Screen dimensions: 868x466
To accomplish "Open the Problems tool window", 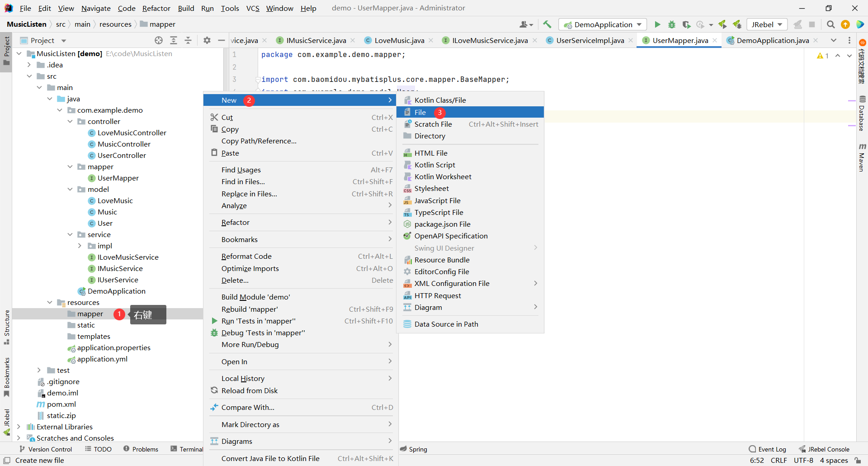I will (141, 449).
